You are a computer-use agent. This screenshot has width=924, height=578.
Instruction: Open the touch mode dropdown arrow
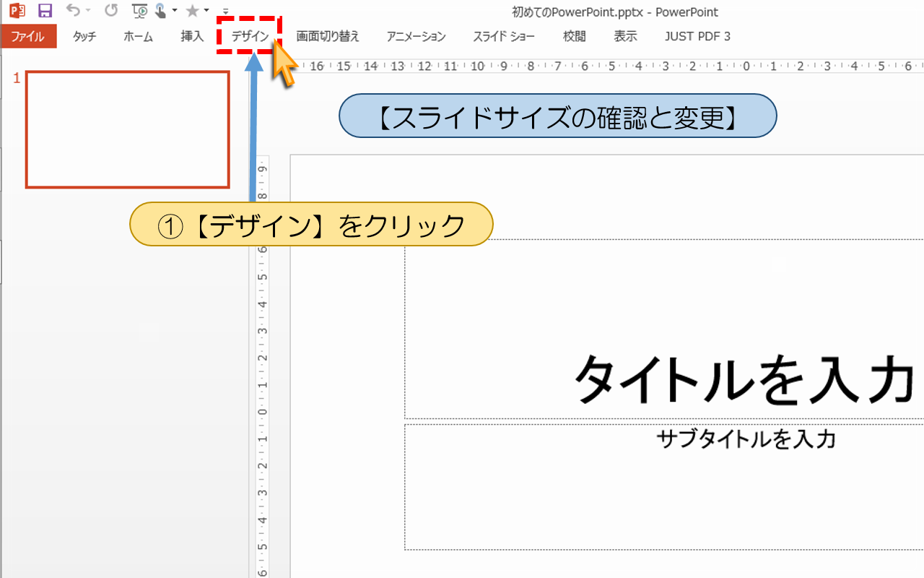coord(174,11)
